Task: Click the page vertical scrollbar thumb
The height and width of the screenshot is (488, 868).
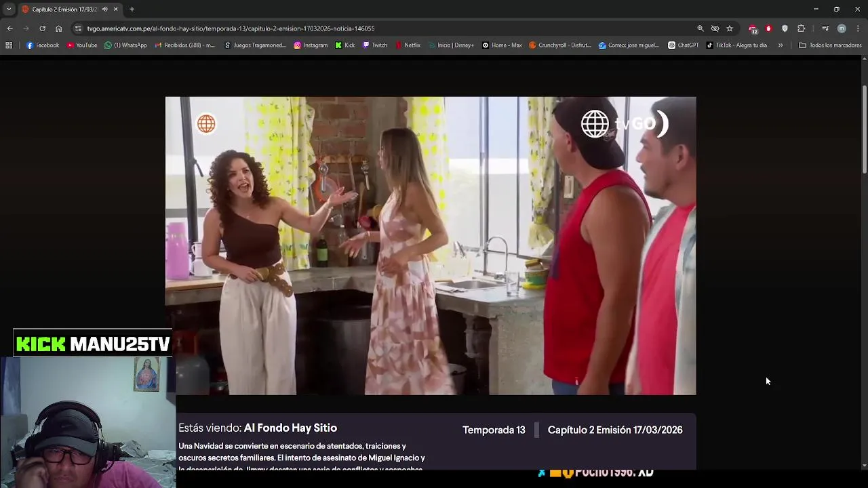Action: 864,129
